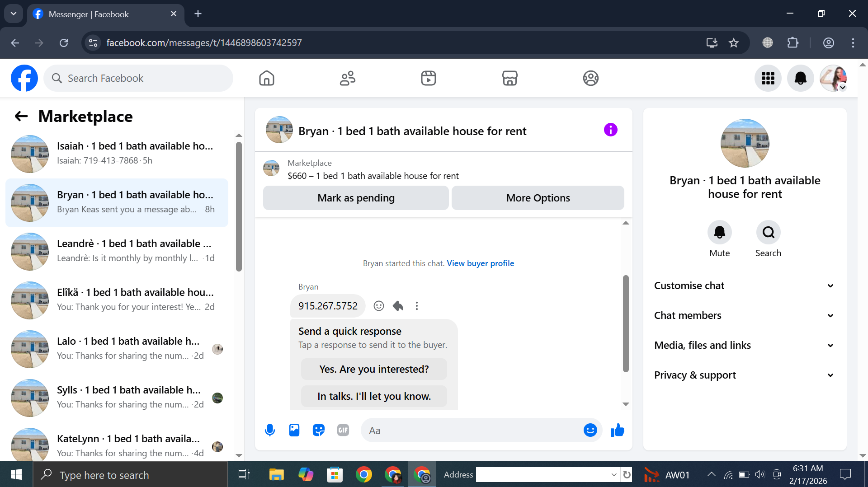868x487 pixels.
Task: Expand the Chat members section
Action: (745, 315)
